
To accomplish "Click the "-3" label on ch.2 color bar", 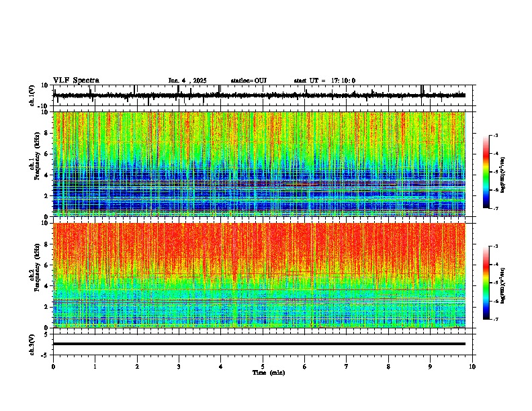I will (x=495, y=246).
